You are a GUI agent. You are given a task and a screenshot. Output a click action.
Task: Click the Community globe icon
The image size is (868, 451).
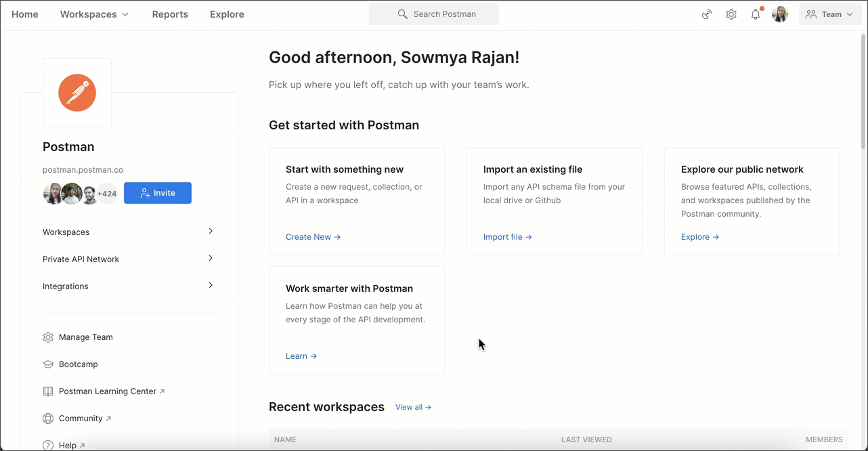pyautogui.click(x=48, y=418)
